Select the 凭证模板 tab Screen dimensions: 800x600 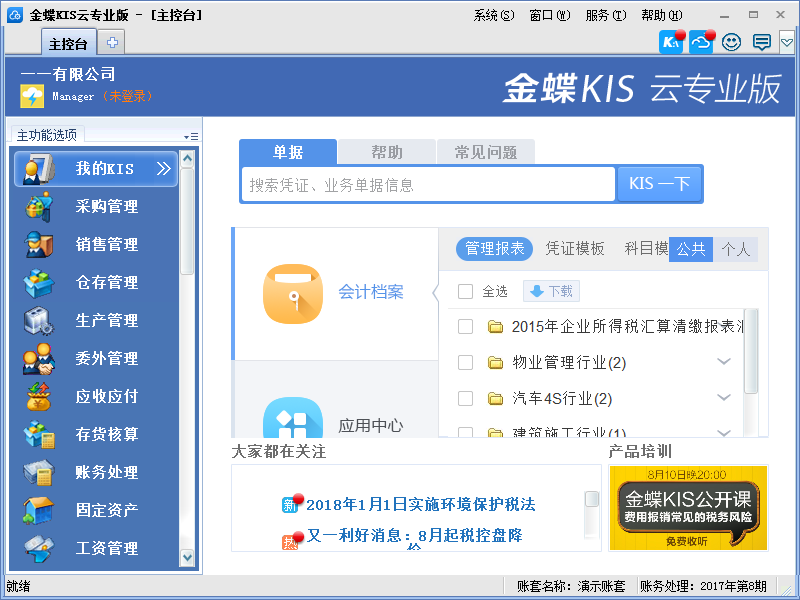point(574,249)
